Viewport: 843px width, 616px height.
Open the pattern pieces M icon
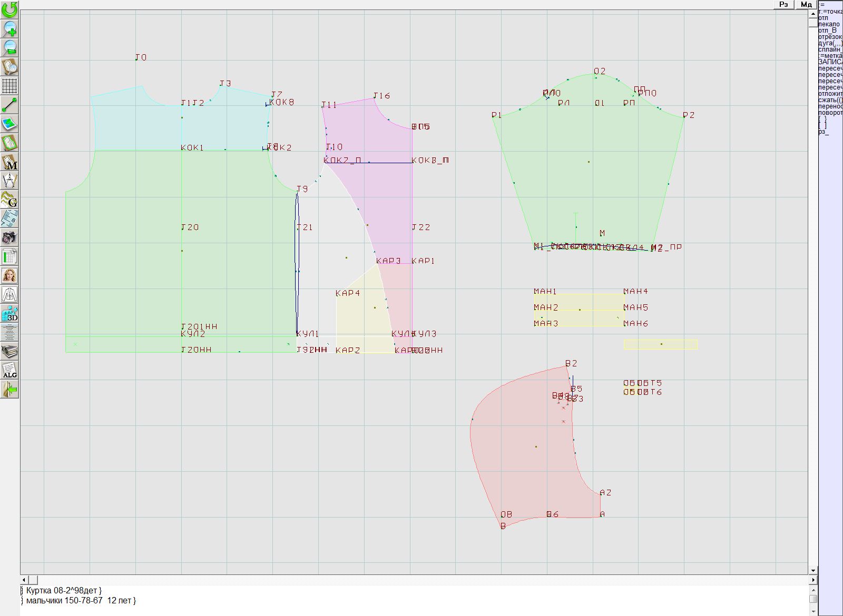(9, 162)
